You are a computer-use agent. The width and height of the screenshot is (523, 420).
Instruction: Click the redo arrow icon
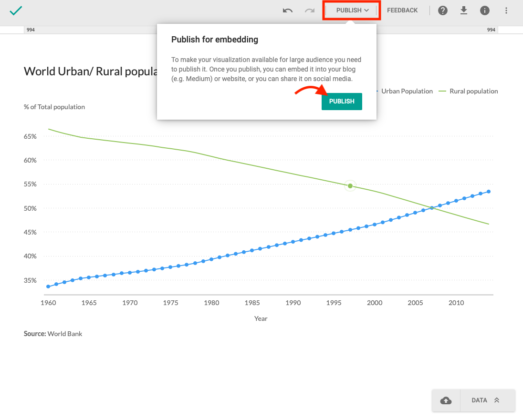click(310, 10)
